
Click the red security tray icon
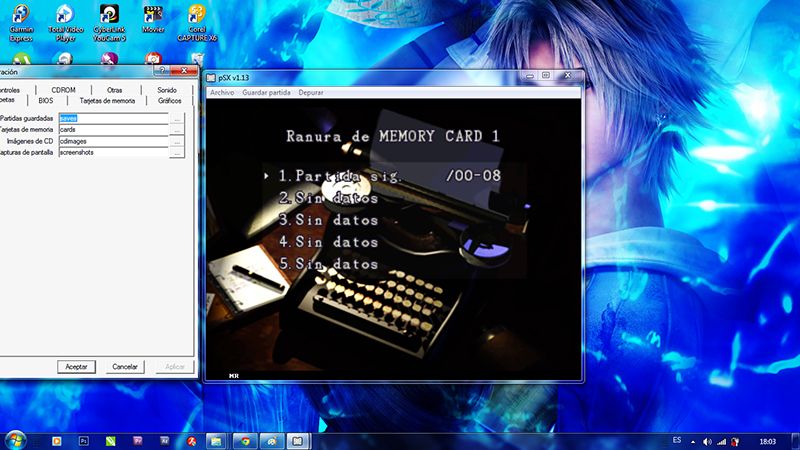tap(735, 441)
